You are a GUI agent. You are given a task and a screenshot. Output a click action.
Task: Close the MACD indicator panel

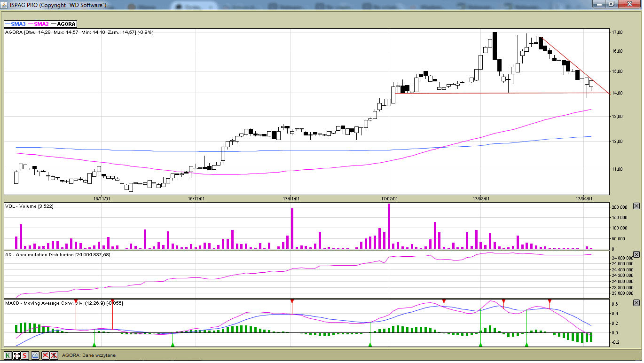[636, 303]
